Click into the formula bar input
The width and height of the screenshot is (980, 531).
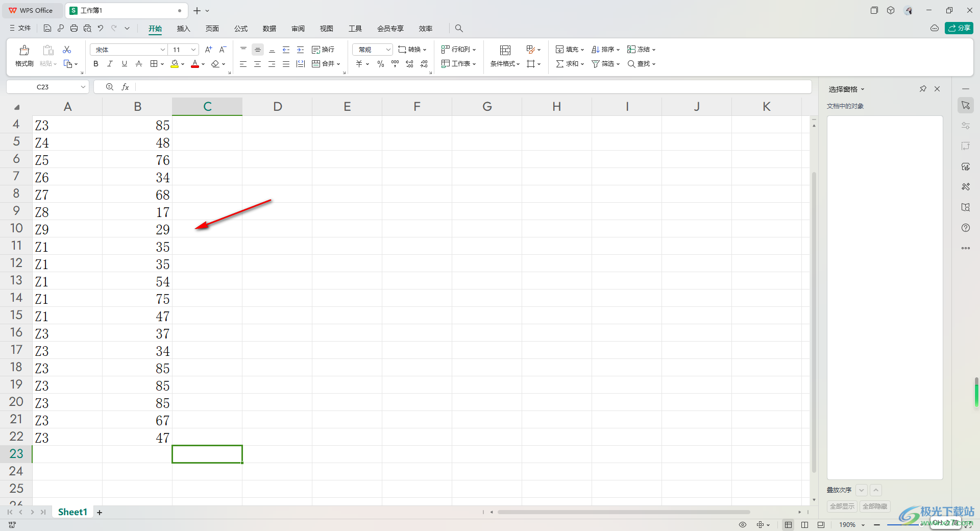[473, 87]
